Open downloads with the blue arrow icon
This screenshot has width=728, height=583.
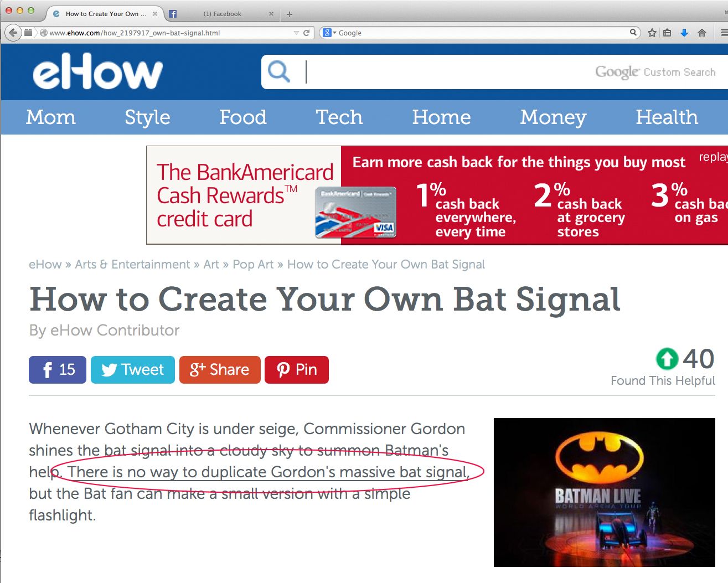(684, 33)
